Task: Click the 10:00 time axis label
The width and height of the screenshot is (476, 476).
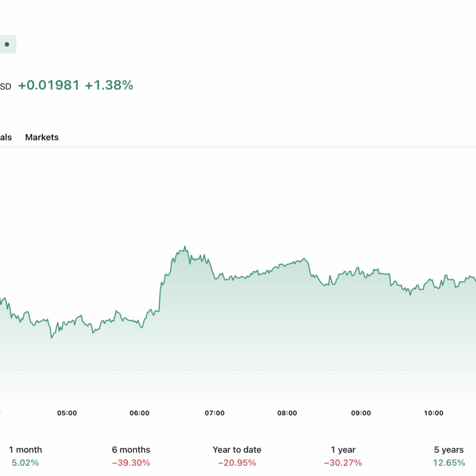Action: 434,413
